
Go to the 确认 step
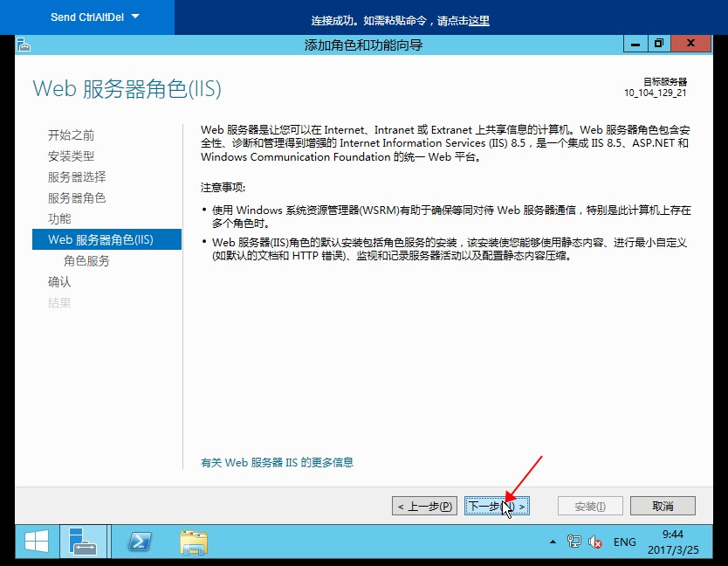(x=59, y=281)
